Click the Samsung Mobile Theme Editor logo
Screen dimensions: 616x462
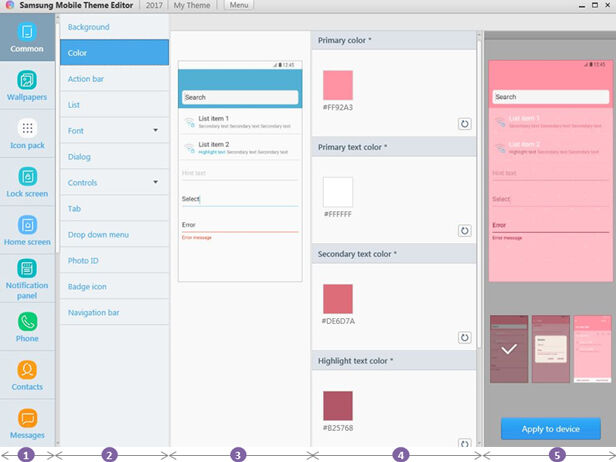tap(9, 5)
